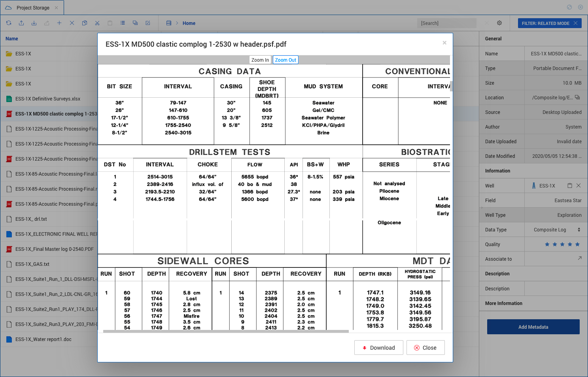Screen dimensions: 588x377
Task: Click the X delete icon in toolbar
Action: coord(72,23)
